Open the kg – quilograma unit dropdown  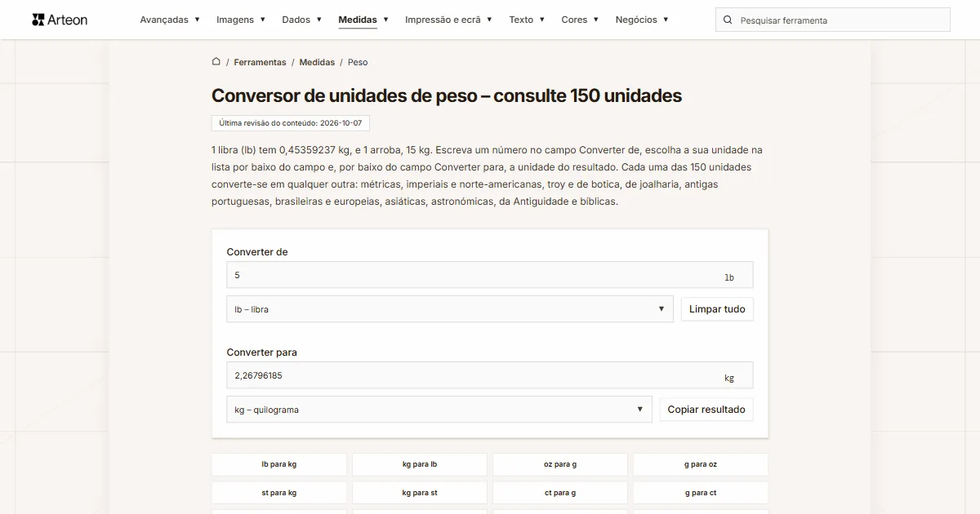click(439, 410)
